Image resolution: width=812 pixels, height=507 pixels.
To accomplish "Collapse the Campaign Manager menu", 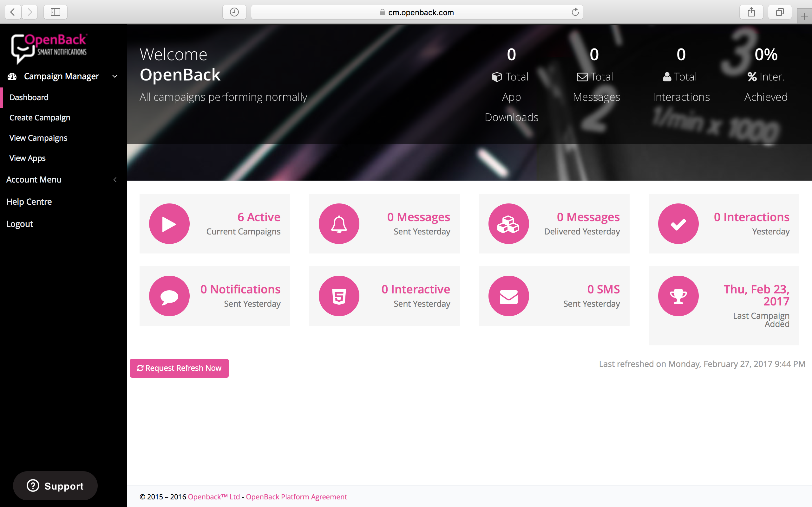I will click(115, 76).
